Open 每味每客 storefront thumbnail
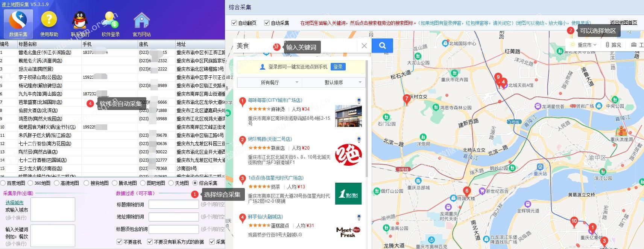The image size is (644, 249). point(348,116)
